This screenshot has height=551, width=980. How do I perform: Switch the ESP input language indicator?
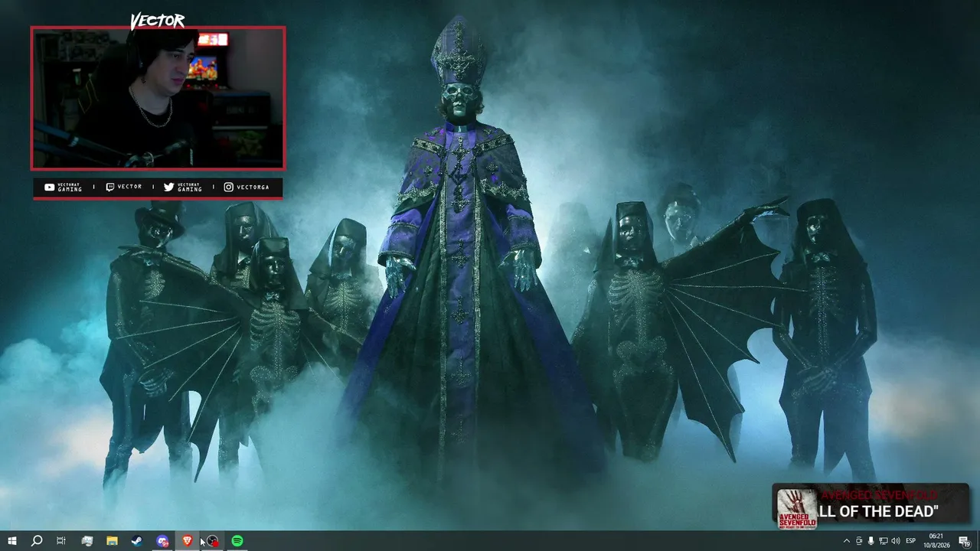(x=911, y=541)
